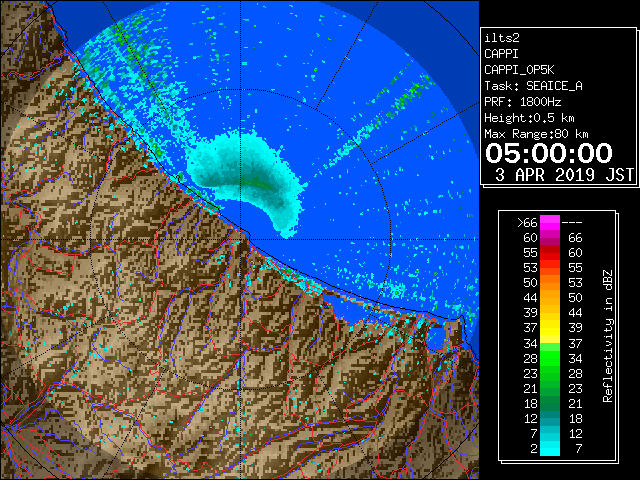Click the 'Reflectivity in dBZ' axis label
The height and width of the screenshot is (480, 640).
point(608,336)
